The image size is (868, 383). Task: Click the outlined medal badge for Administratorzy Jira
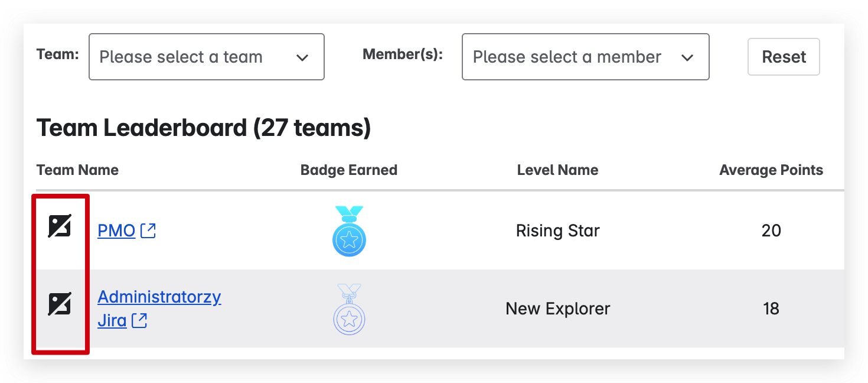pyautogui.click(x=349, y=309)
